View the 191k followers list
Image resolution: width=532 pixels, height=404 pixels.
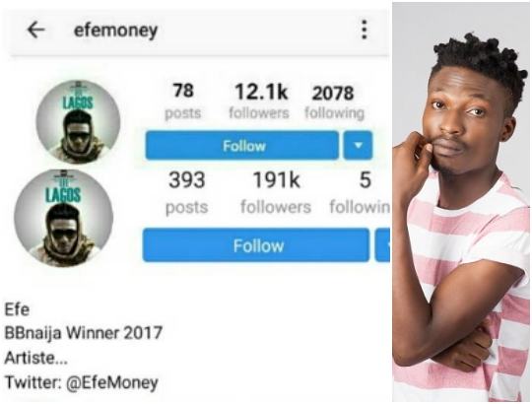coord(276,193)
